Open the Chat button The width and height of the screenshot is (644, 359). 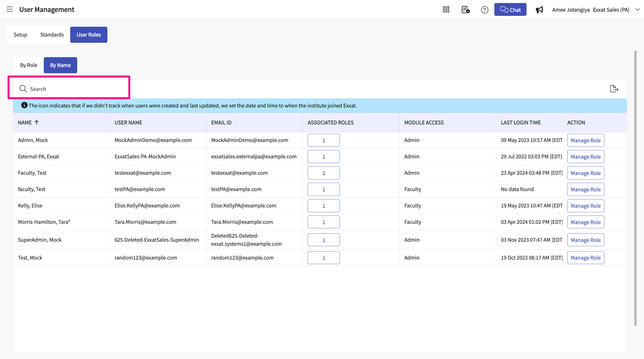click(510, 10)
